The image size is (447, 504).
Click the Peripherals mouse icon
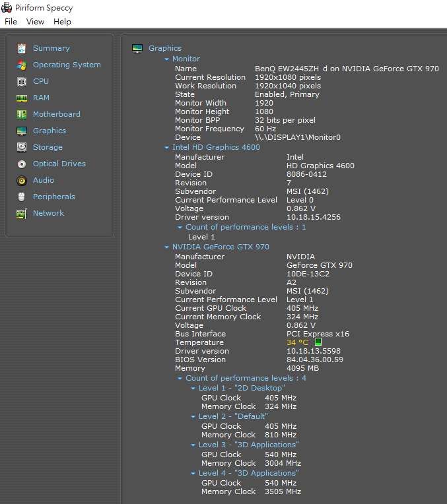click(22, 197)
